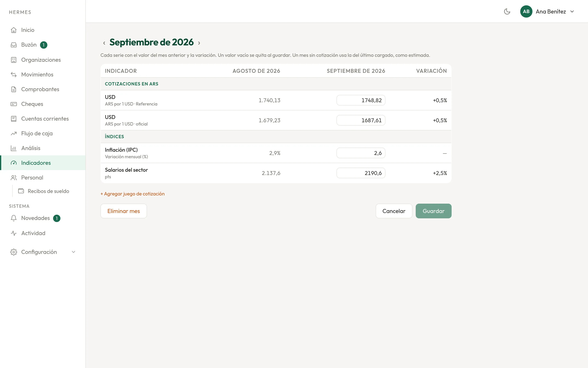Go to previous month arrow

104,43
